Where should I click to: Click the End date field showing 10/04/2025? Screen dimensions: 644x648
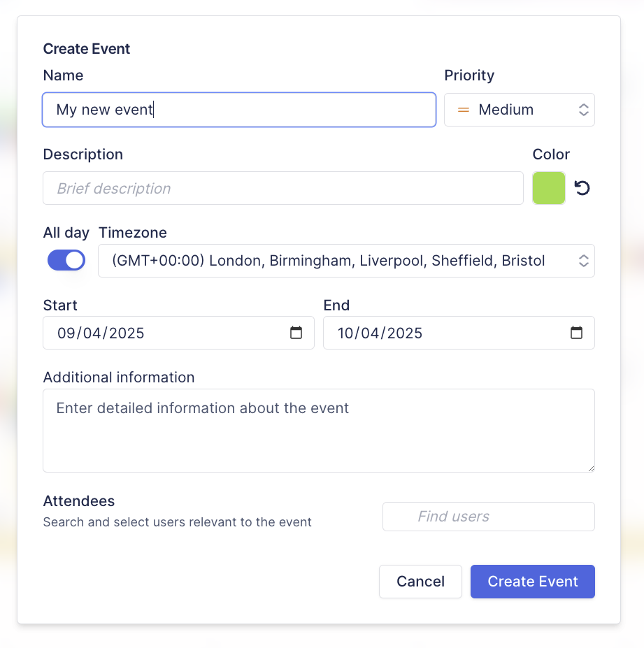pos(459,333)
